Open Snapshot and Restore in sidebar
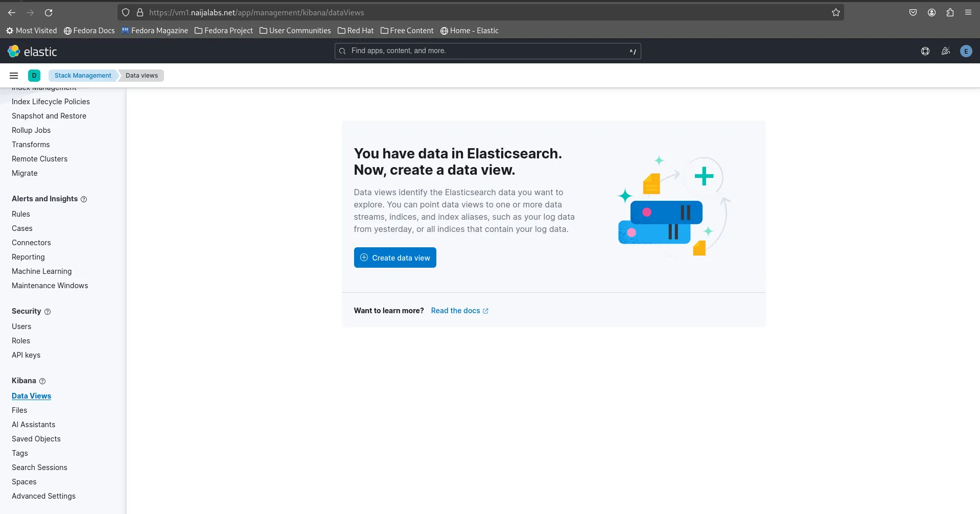 point(49,116)
